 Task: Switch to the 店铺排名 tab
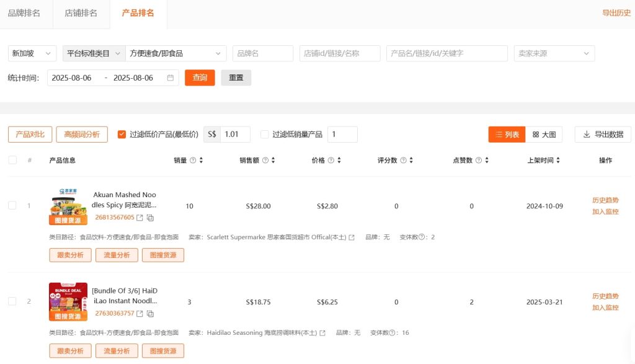tap(81, 13)
